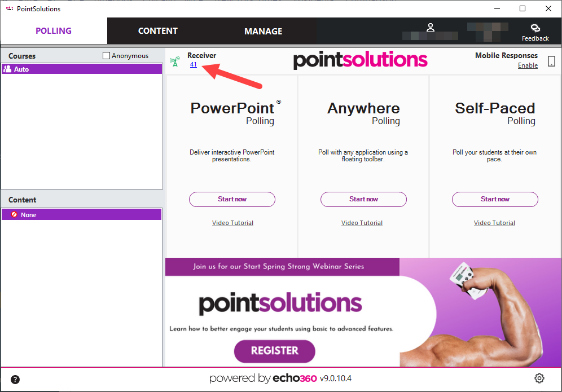Open the help question mark icon
This screenshot has height=392, width=562.
[15, 380]
